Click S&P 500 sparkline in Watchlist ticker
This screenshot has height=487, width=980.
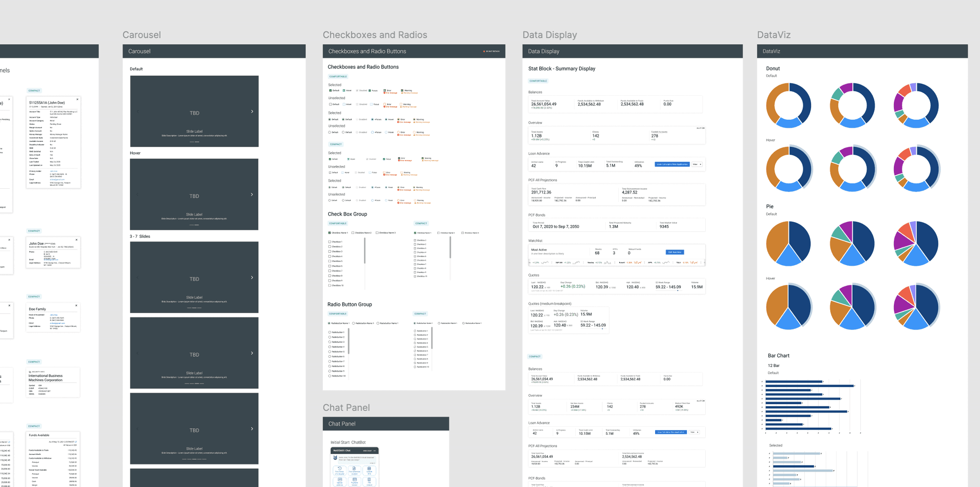click(x=576, y=262)
